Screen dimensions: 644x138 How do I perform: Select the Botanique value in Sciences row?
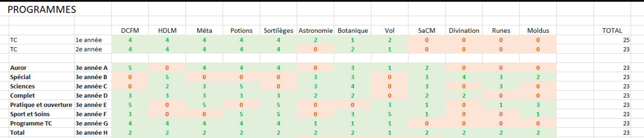pyautogui.click(x=352, y=86)
